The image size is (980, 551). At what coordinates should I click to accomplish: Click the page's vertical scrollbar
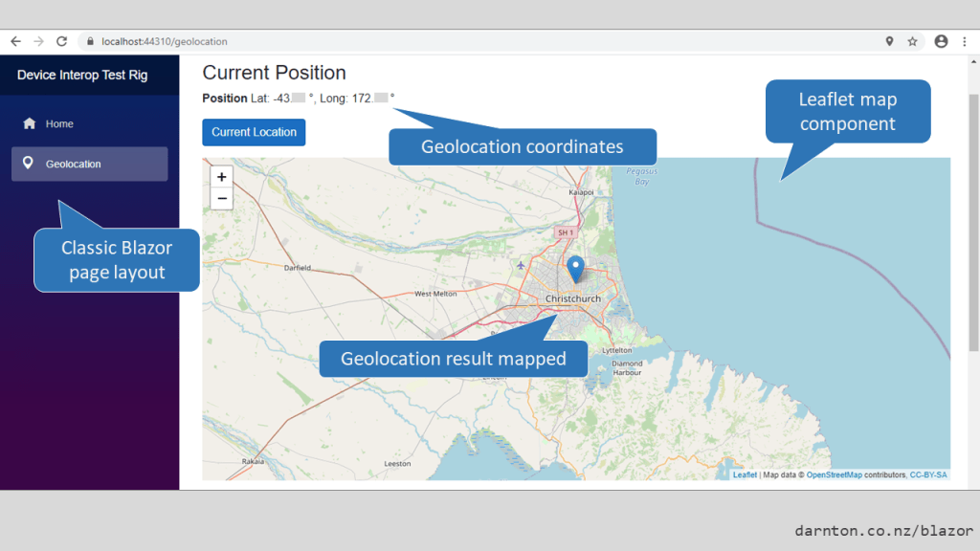pyautogui.click(x=973, y=220)
